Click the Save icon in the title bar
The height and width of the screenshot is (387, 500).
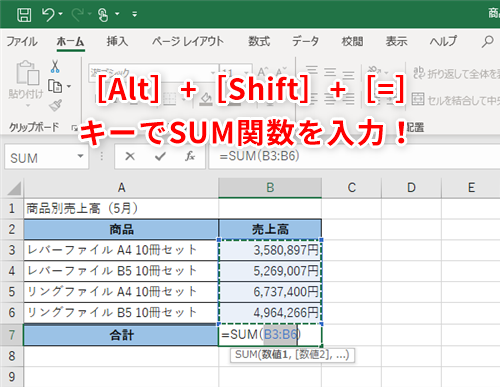pos(24,15)
